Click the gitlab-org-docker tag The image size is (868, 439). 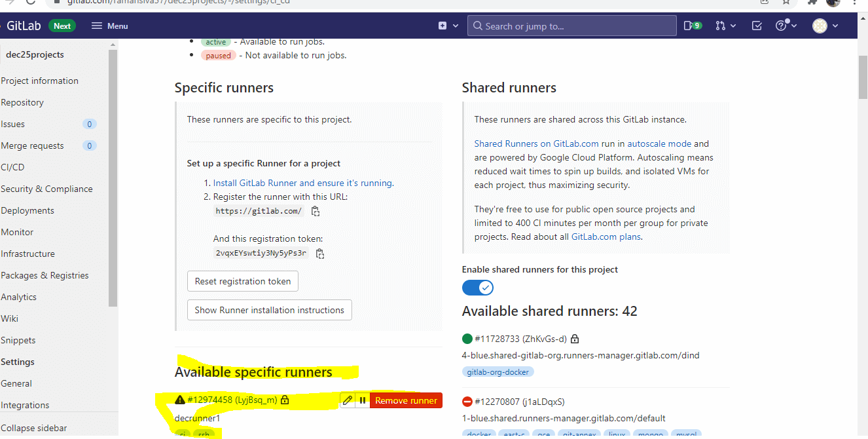499,372
